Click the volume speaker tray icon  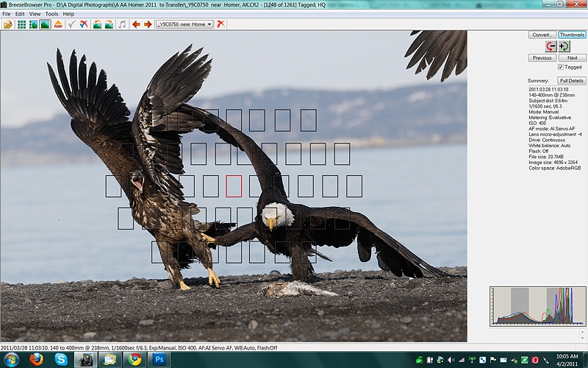point(451,360)
